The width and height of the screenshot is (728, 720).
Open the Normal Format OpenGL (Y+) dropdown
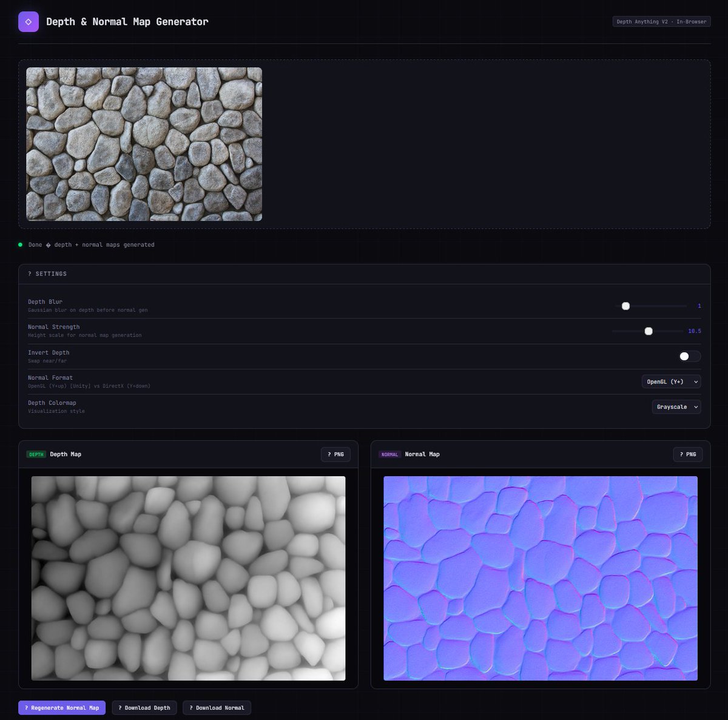[671, 382]
